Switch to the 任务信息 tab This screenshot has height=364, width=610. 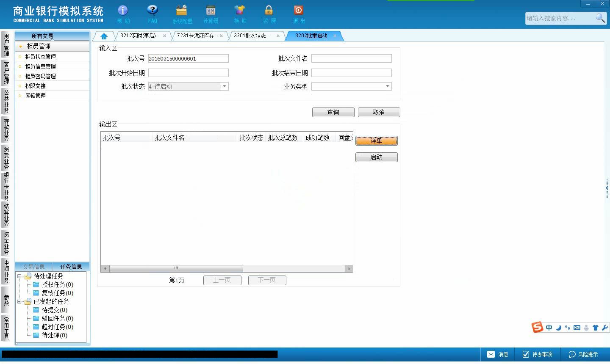point(71,267)
